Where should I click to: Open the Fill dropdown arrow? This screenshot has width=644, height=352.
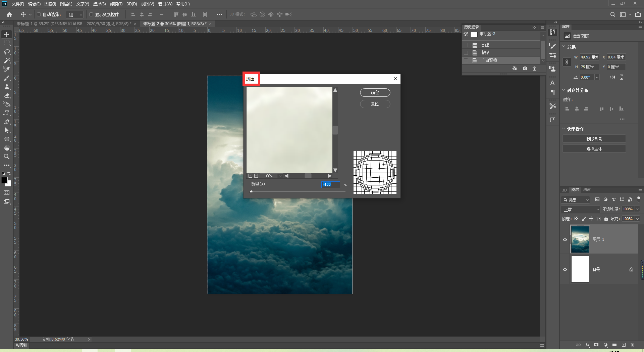coord(637,219)
